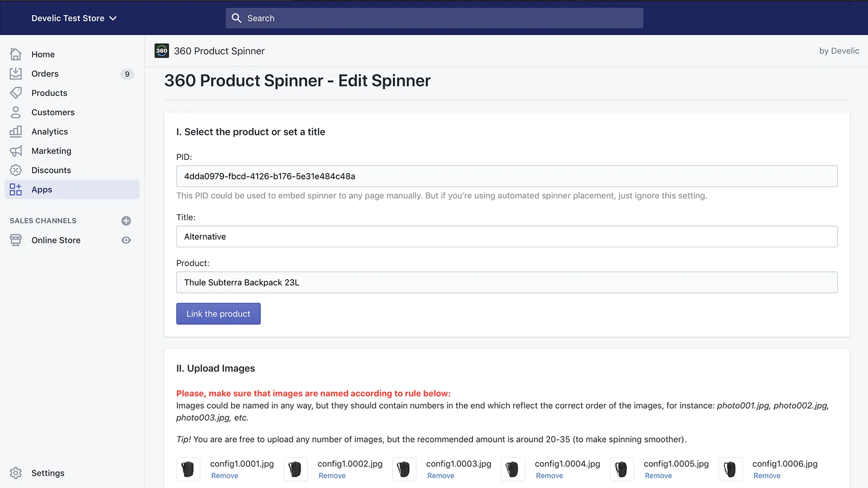This screenshot has height=488, width=868.
Task: Click the Settings gear icon
Action: pyautogui.click(x=16, y=473)
